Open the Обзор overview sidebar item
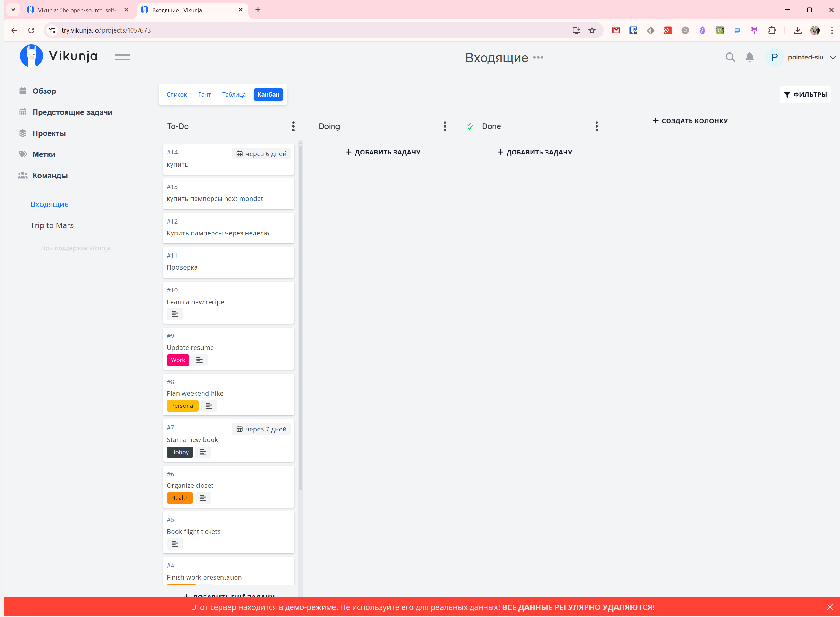The image size is (840, 617). coord(44,91)
